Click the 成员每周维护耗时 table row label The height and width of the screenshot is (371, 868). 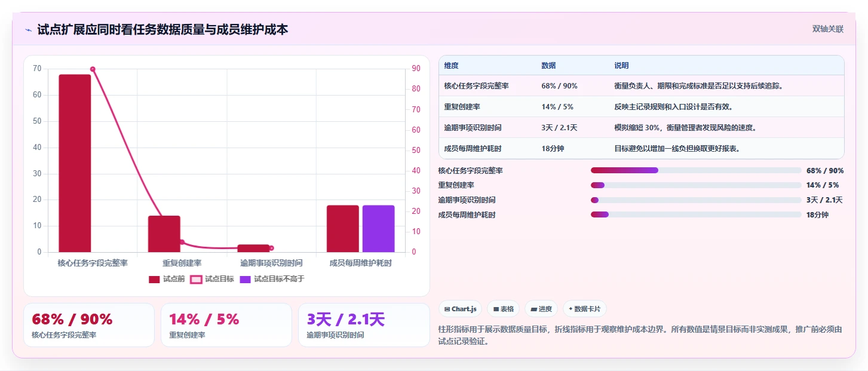click(x=473, y=149)
